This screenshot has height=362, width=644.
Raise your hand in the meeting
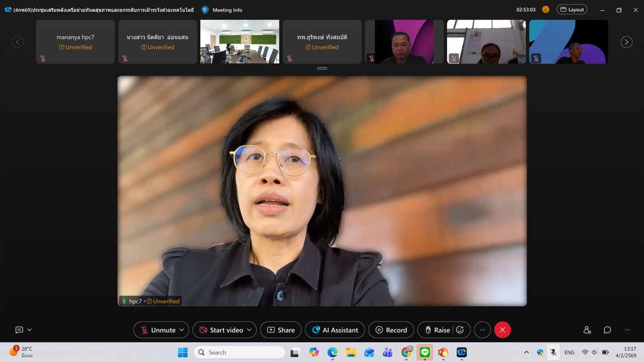(436, 330)
